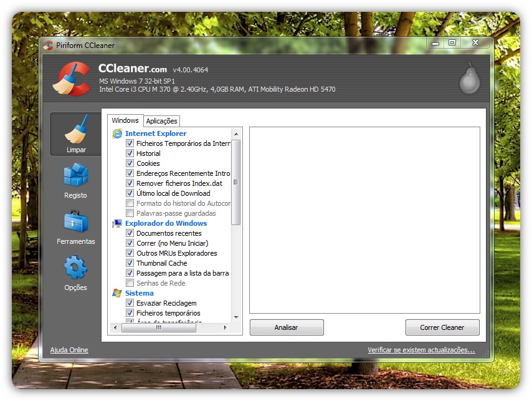Uncheck Esvaziar Reciclagem checkbox
Screen dimensions: 532x401
pyautogui.click(x=130, y=303)
